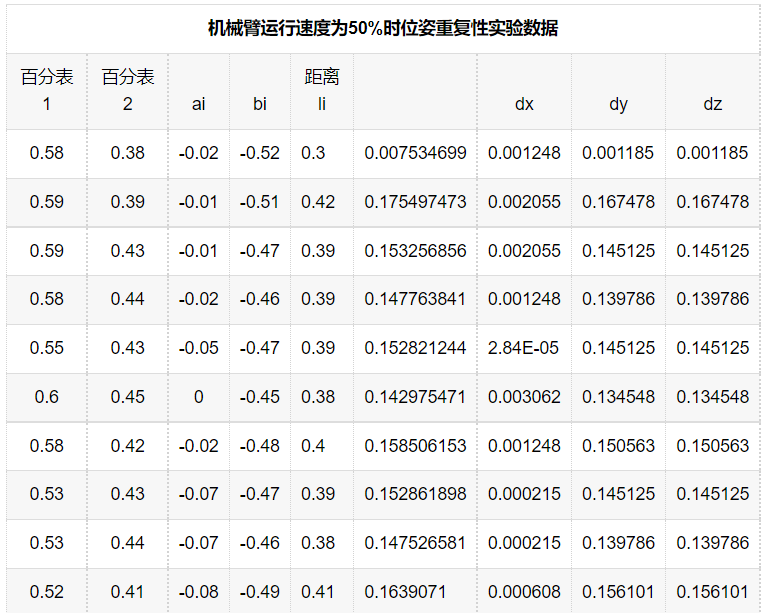Select 0.156101 in the dz column
This screenshot has width=766, height=613.
click(712, 592)
